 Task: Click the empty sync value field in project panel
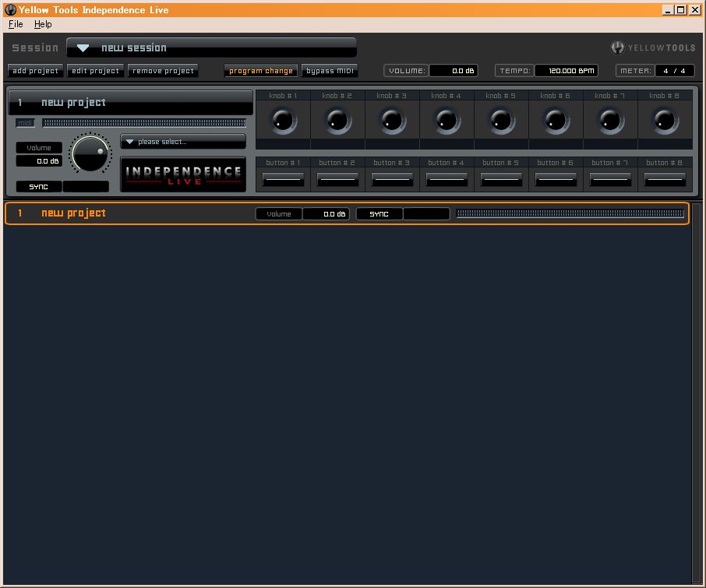(x=86, y=187)
